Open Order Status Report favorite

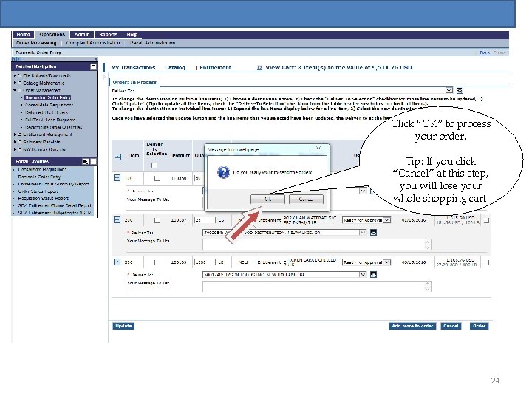point(38,191)
